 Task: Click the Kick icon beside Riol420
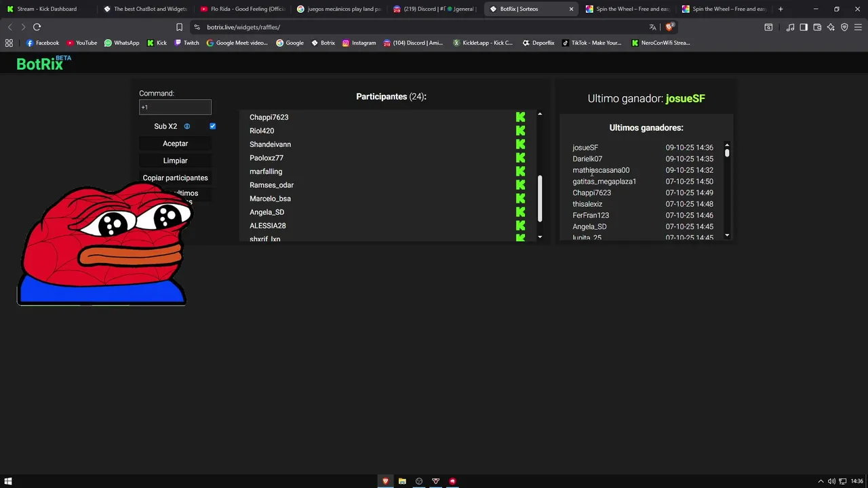tap(520, 131)
